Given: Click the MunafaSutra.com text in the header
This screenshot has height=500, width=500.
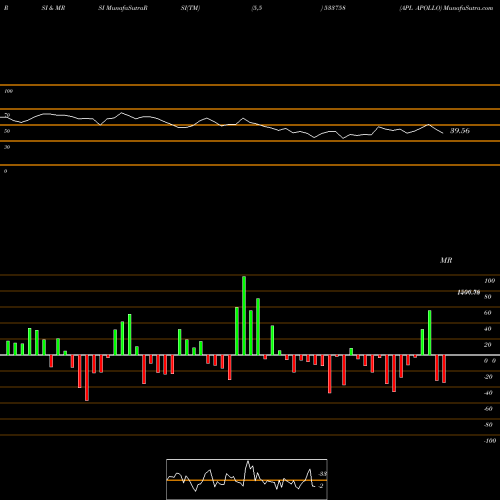Looking at the screenshot, I should pos(468,8).
